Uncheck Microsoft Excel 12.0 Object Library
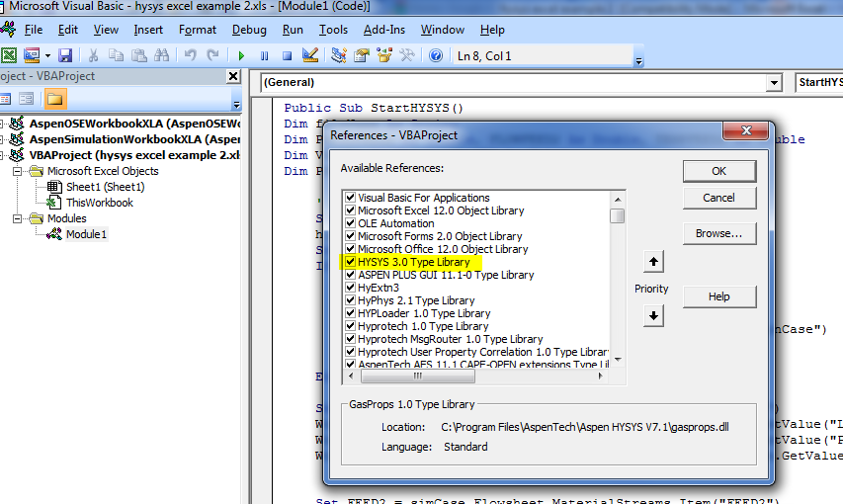This screenshot has width=843, height=504. 350,210
